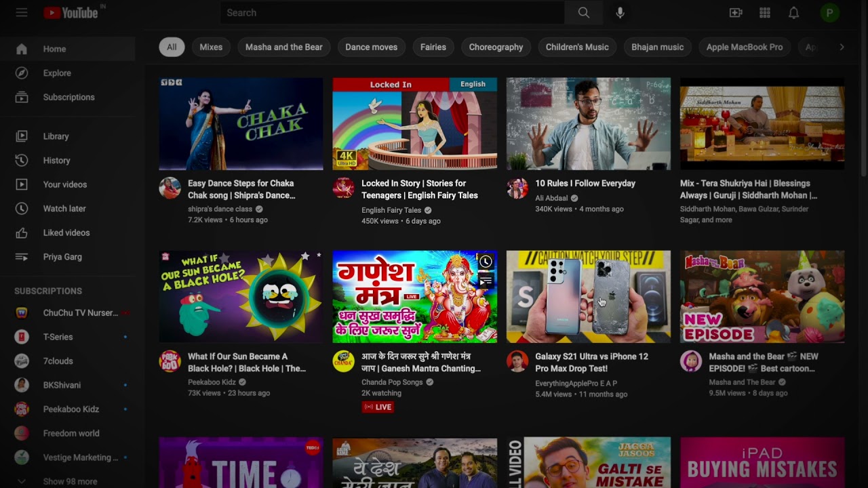
Task: Click the red LIVE badge
Action: click(378, 407)
